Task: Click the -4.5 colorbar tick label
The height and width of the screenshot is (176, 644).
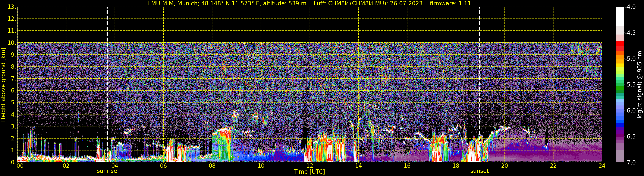Action: 630,33
